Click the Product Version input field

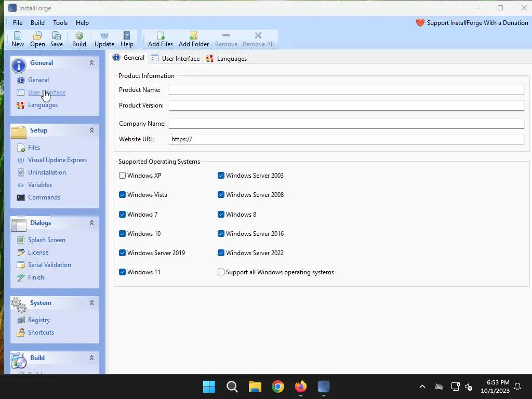pos(347,105)
